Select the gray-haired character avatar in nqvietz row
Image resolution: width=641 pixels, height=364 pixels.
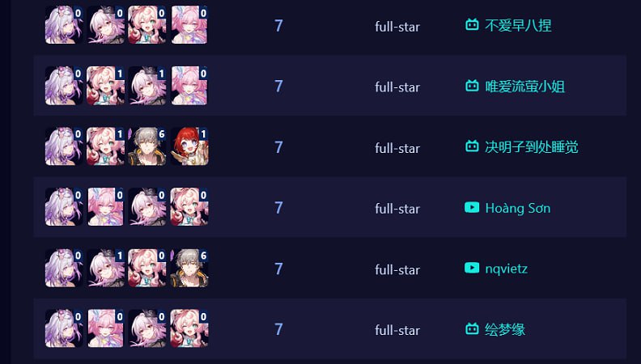189,268
